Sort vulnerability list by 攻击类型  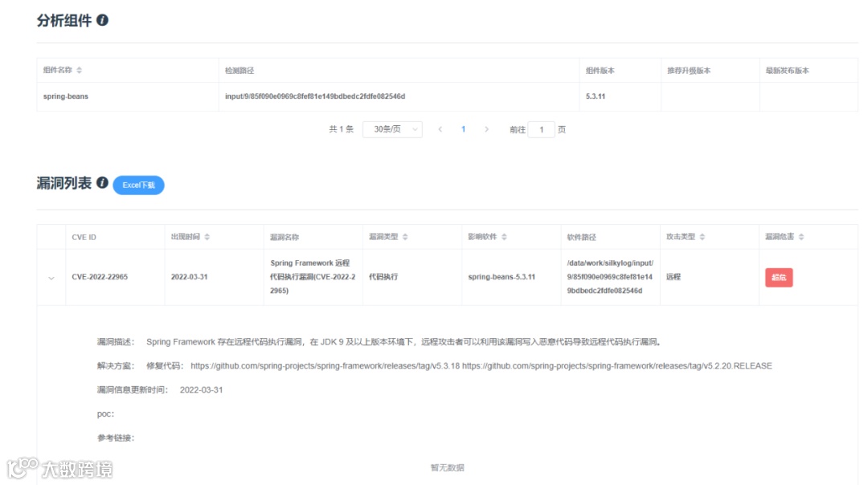point(702,237)
